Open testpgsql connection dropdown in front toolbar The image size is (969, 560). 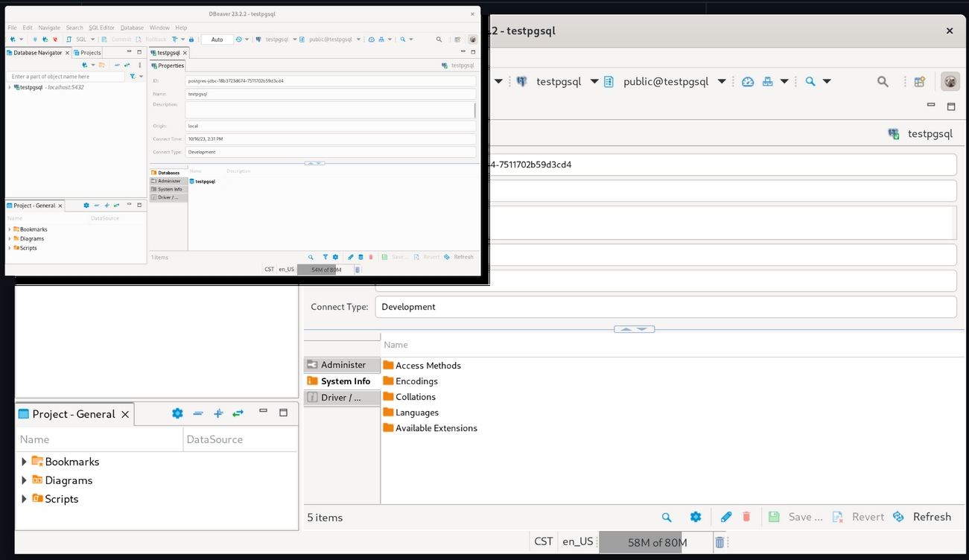tap(295, 39)
